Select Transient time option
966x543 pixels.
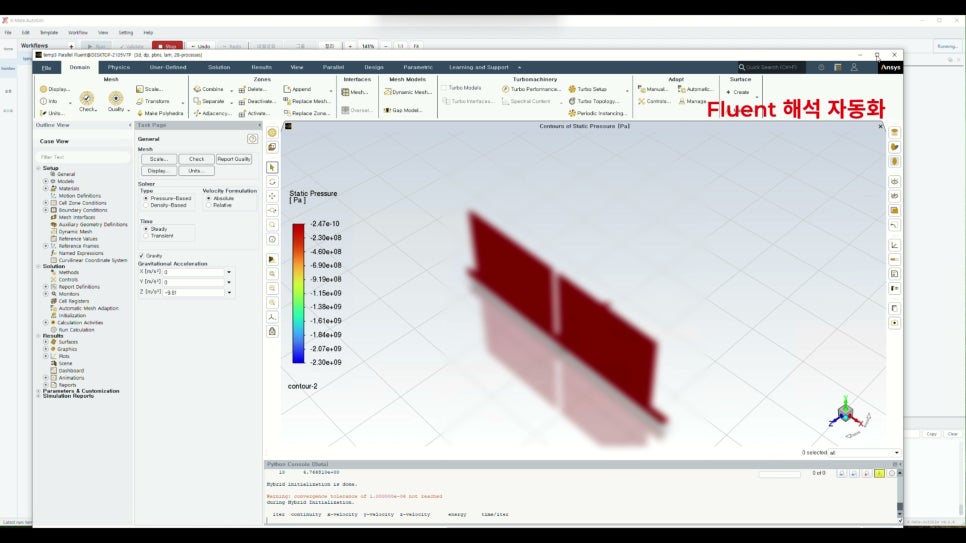click(146, 235)
